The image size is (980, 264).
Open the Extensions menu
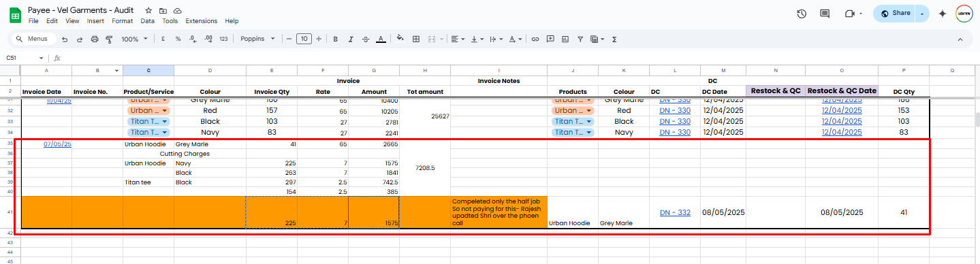tap(202, 21)
